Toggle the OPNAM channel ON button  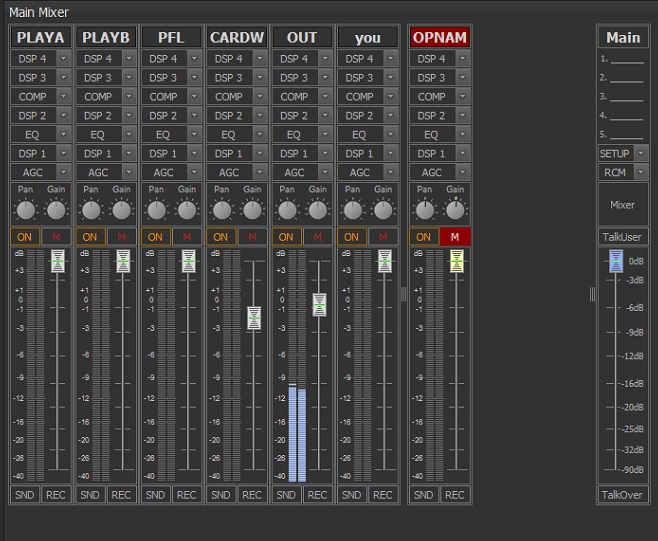pos(424,237)
